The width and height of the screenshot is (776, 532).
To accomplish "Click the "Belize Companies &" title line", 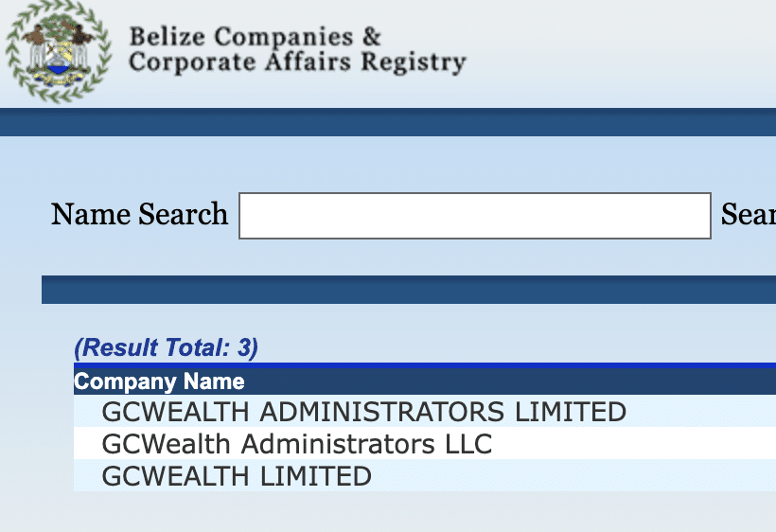I will 256,37.
